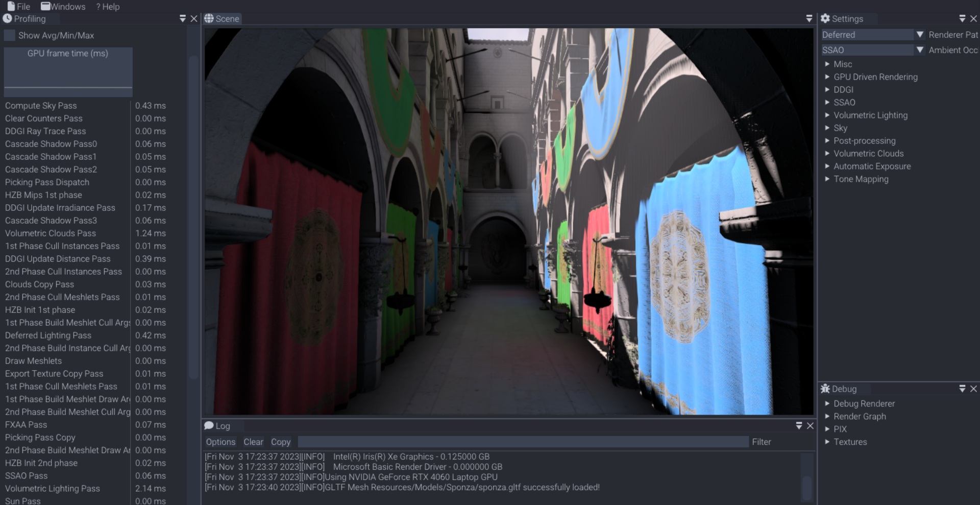Viewport: 980px width, 505px height.
Task: Close the Log panel
Action: point(810,425)
